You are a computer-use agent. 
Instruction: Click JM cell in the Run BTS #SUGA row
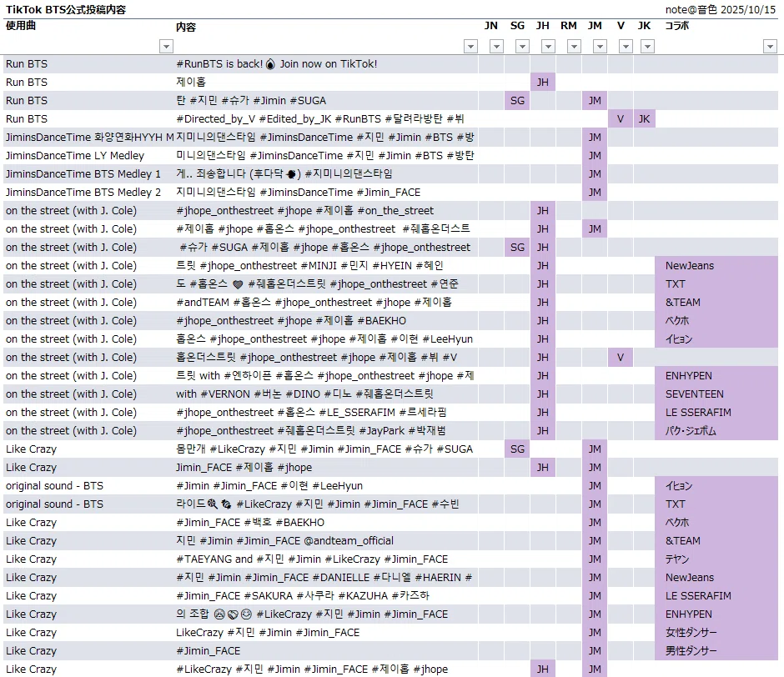[x=595, y=101]
